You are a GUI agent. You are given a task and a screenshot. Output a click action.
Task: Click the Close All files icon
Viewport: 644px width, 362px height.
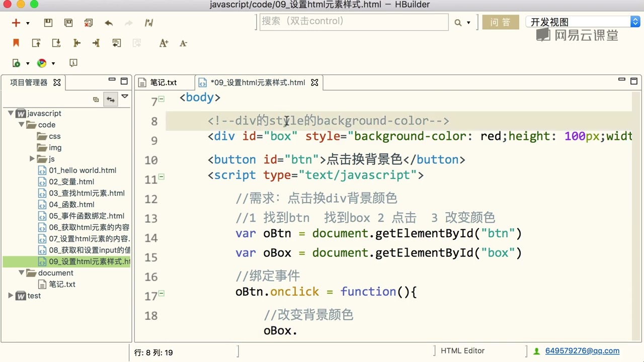[x=89, y=23]
